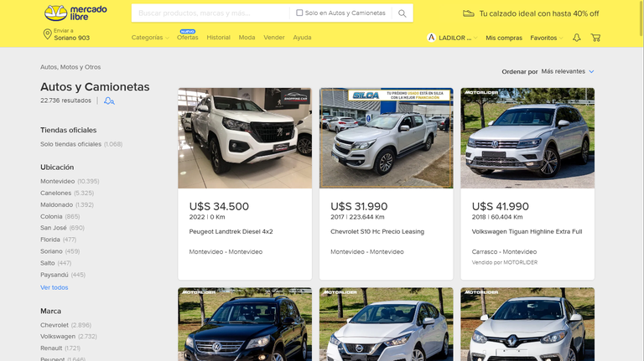The width and height of the screenshot is (644, 361).
Task: Click the Ver todos locations link
Action: pos(55,287)
